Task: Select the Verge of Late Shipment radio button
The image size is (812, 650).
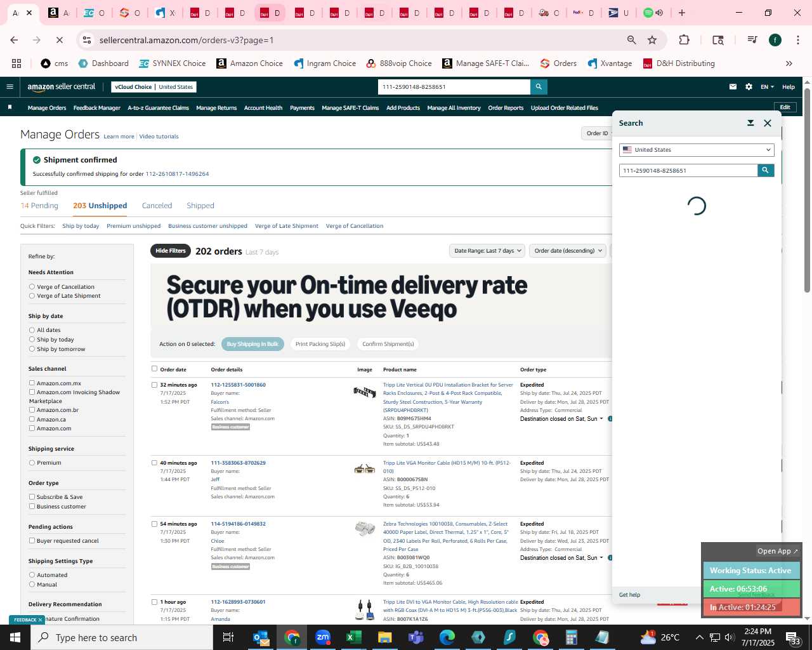Action: pos(32,296)
